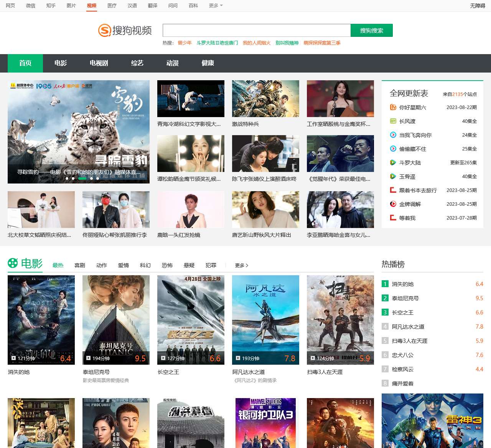
Task: Click the 佟丽娅贴心帮张凯丽推行李 caption
Action: pyautogui.click(x=115, y=235)
